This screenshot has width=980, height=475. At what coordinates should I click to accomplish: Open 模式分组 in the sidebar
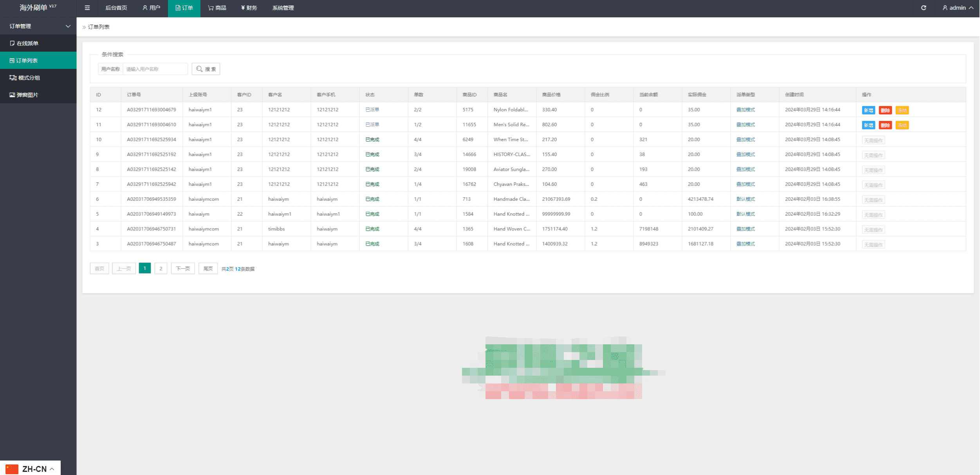[x=29, y=78]
